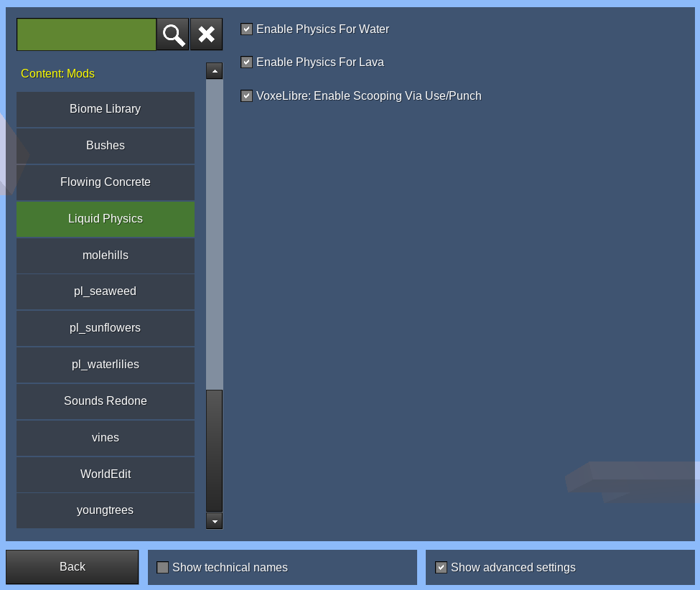Screen dimensions: 700x590
Task: Turn off Show advanced settings
Action: click(441, 568)
